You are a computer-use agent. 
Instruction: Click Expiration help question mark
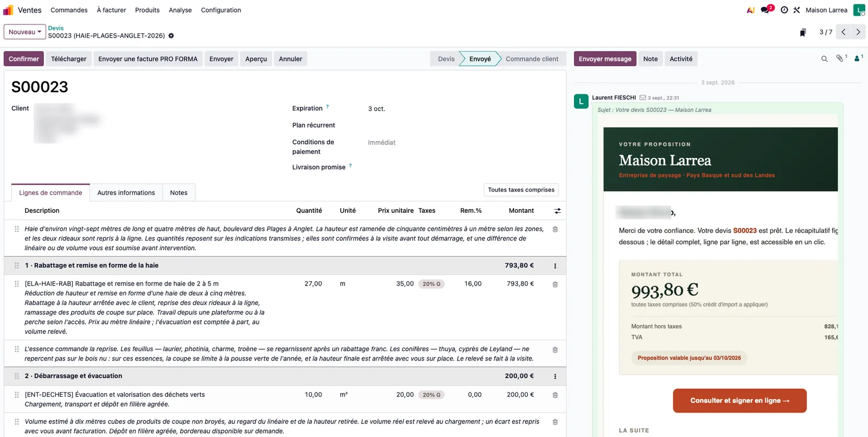pos(327,107)
